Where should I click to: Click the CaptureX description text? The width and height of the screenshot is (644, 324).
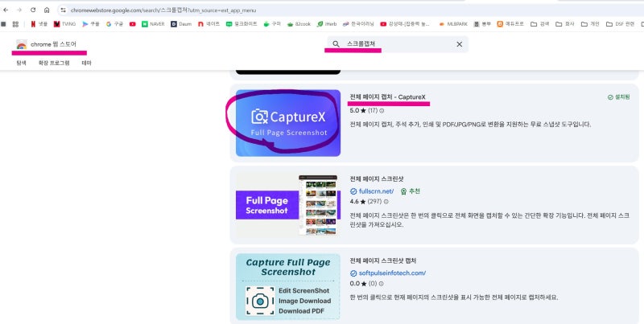point(470,125)
